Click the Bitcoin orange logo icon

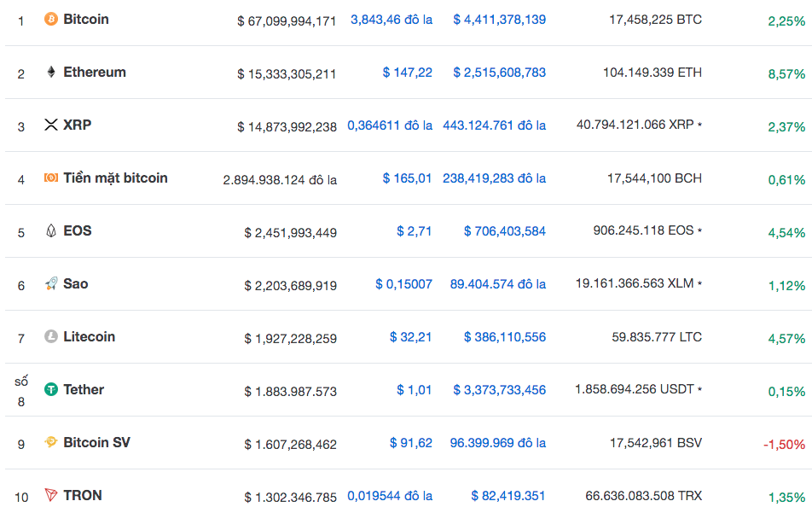click(51, 19)
